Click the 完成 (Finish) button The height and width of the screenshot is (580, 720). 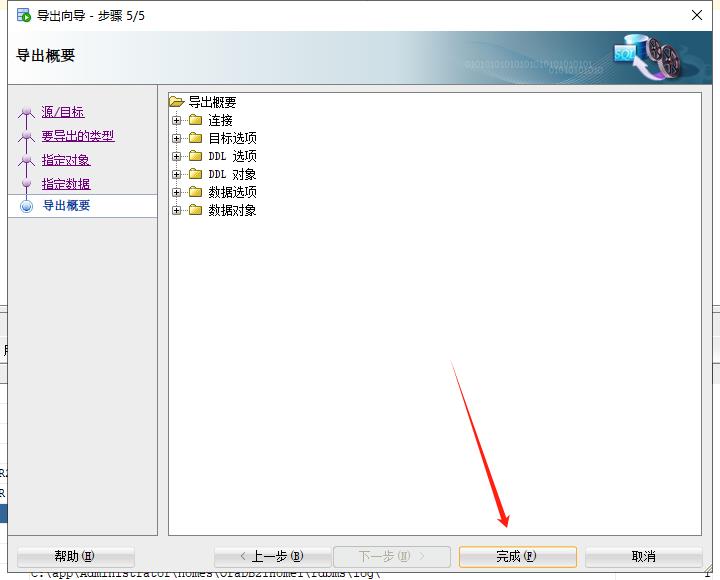(x=517, y=556)
